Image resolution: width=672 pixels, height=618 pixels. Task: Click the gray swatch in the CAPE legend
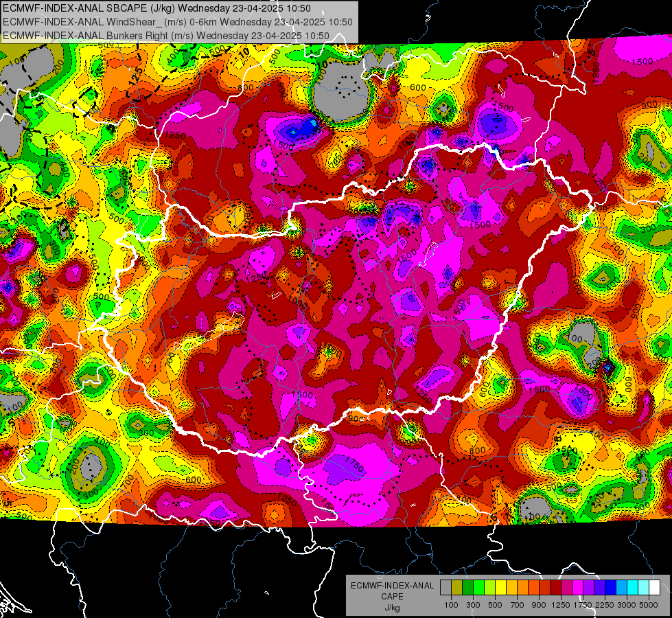click(445, 587)
